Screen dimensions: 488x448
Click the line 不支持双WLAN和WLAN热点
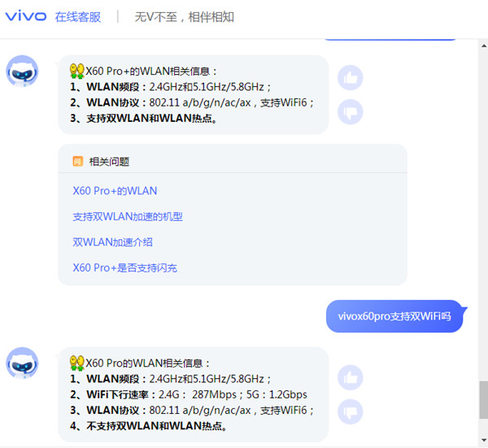(x=149, y=426)
